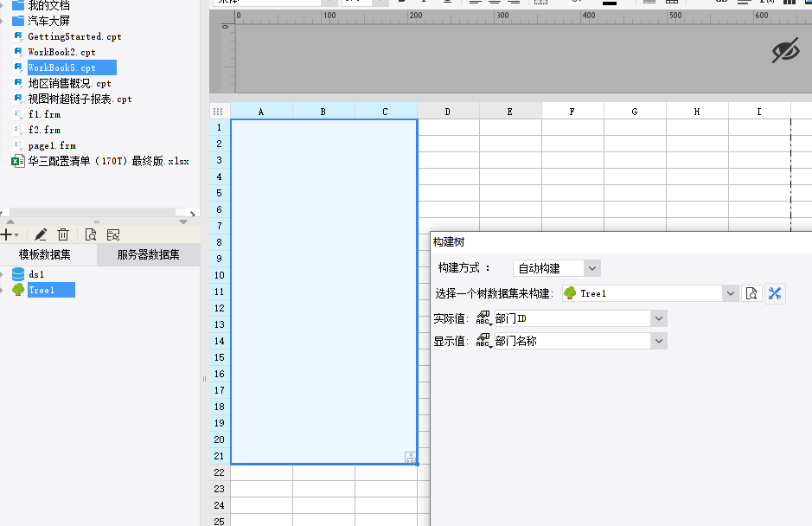Click cell F3 in the grid
The width and height of the screenshot is (812, 526).
point(572,160)
